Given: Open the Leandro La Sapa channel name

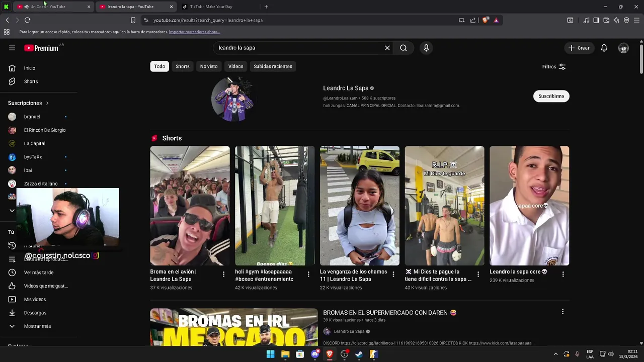Looking at the screenshot, I should pyautogui.click(x=346, y=88).
